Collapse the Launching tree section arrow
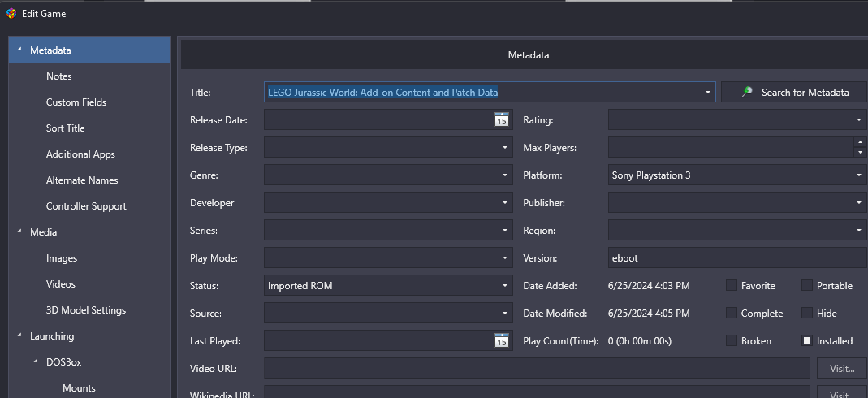This screenshot has width=868, height=398. 19,335
